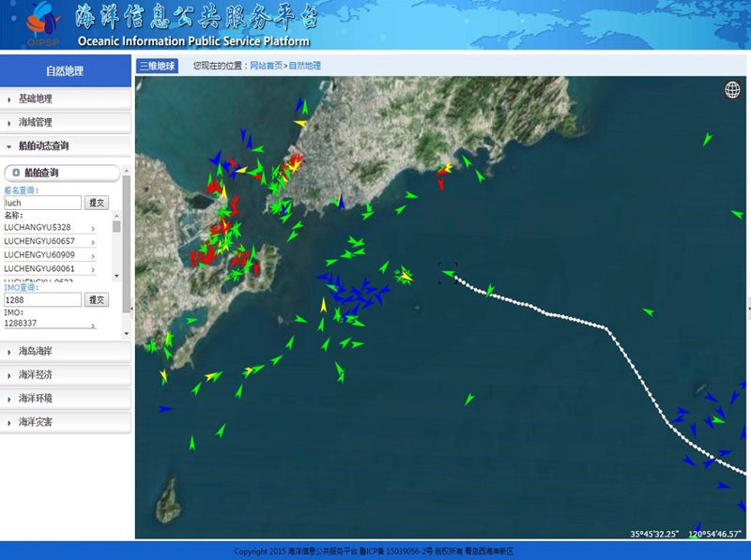Click the left sidebar collapse handle
The height and width of the screenshot is (560, 751).
pyautogui.click(x=132, y=309)
